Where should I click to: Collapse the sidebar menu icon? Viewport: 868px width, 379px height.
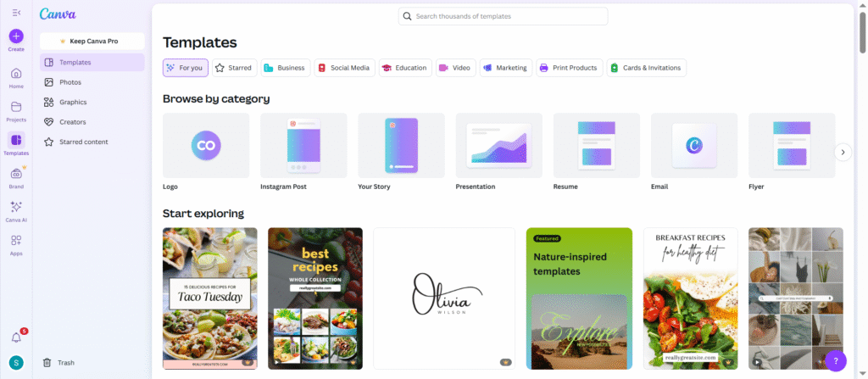16,13
